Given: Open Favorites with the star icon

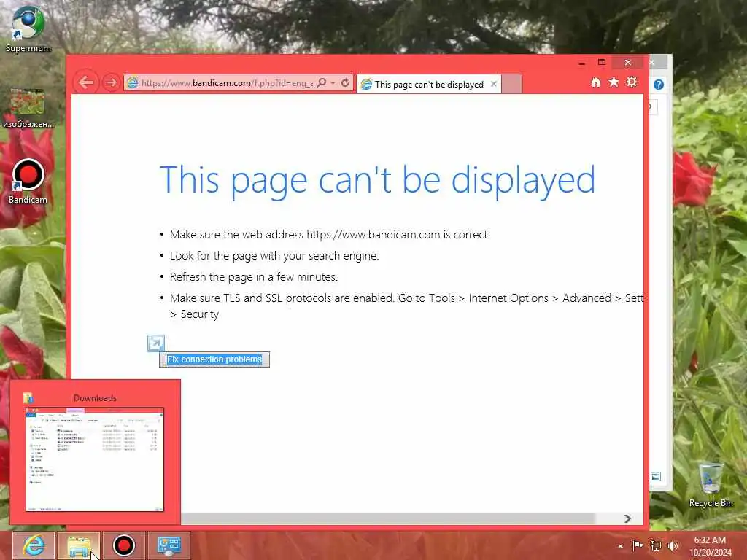Looking at the screenshot, I should coord(614,82).
